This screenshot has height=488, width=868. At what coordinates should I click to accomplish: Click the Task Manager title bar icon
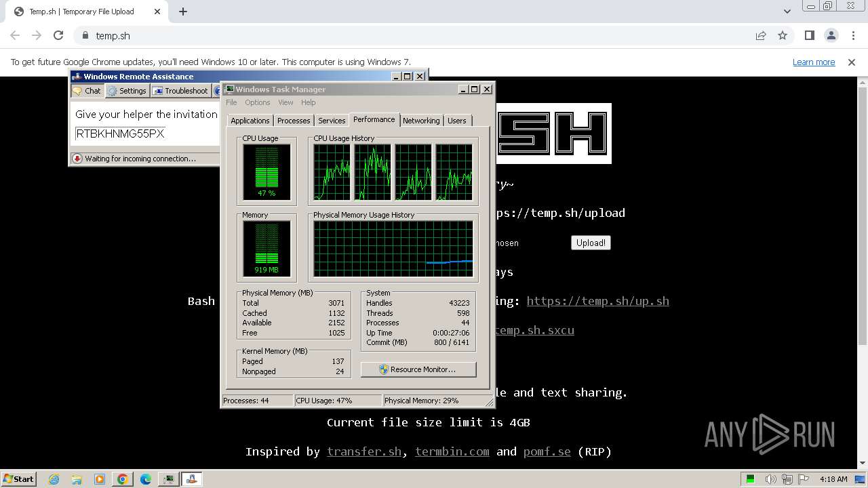pos(229,89)
